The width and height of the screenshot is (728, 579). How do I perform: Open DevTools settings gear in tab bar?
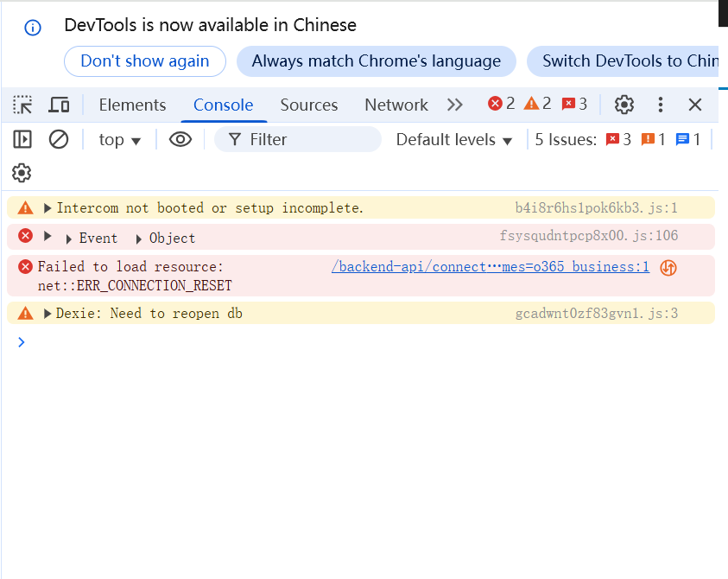(624, 105)
